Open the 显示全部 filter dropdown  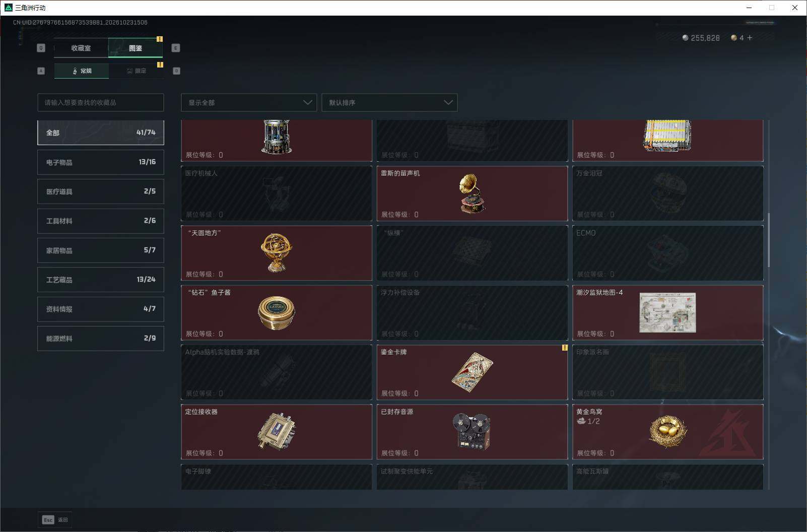249,102
